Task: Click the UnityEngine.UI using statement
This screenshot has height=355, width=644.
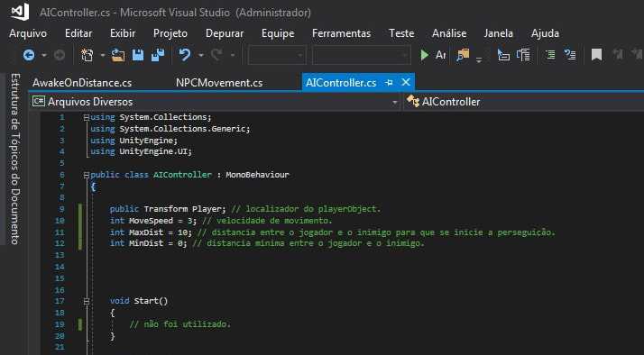Action: coord(142,151)
